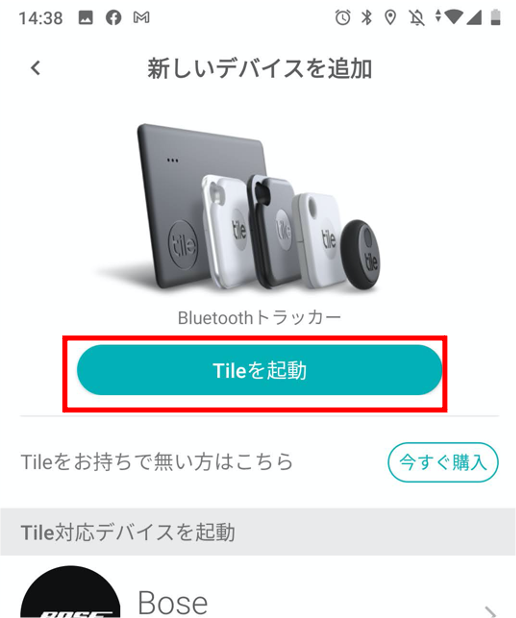The height and width of the screenshot is (618, 516).
Task: Tap the 今すぐ購入 button
Action: pos(443,462)
